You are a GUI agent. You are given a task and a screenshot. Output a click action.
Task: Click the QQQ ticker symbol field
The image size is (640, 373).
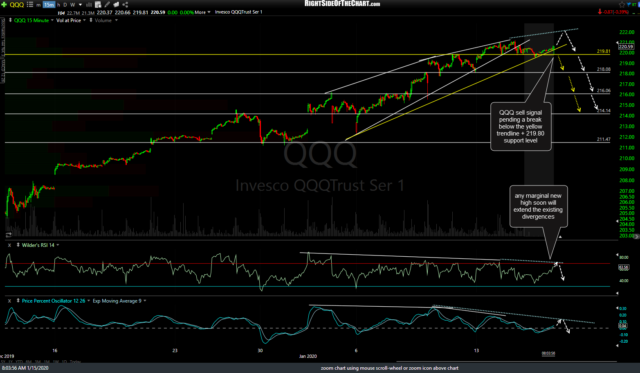pyautogui.click(x=17, y=4)
